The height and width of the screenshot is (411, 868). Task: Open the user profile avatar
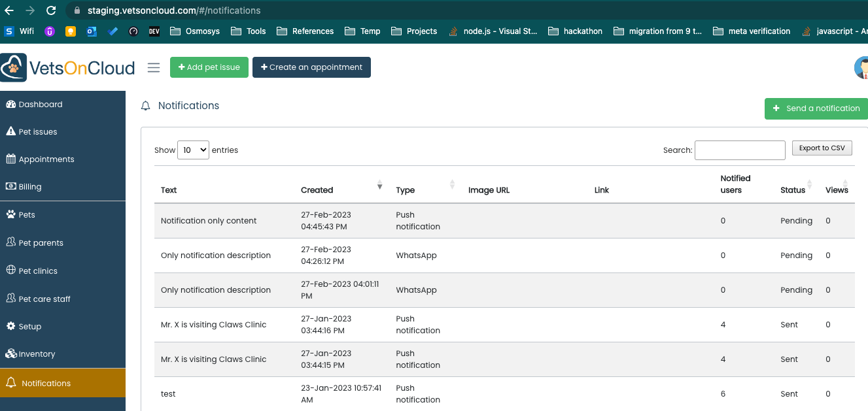(861, 68)
